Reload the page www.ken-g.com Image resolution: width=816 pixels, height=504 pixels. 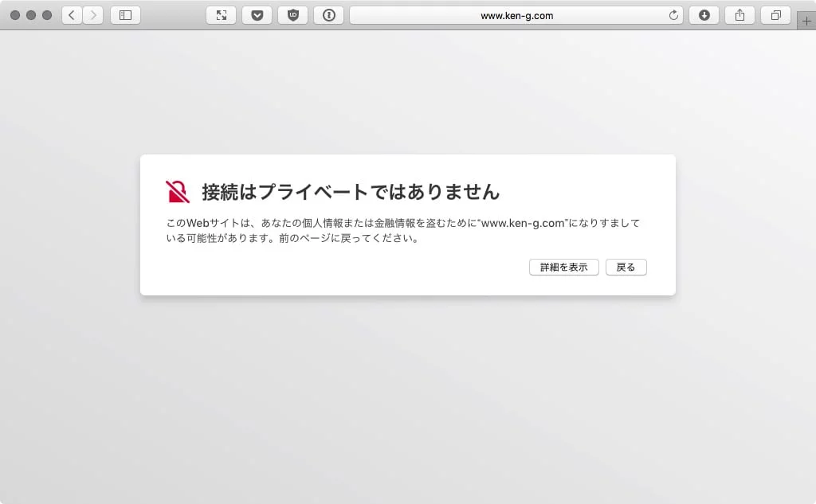pyautogui.click(x=672, y=14)
